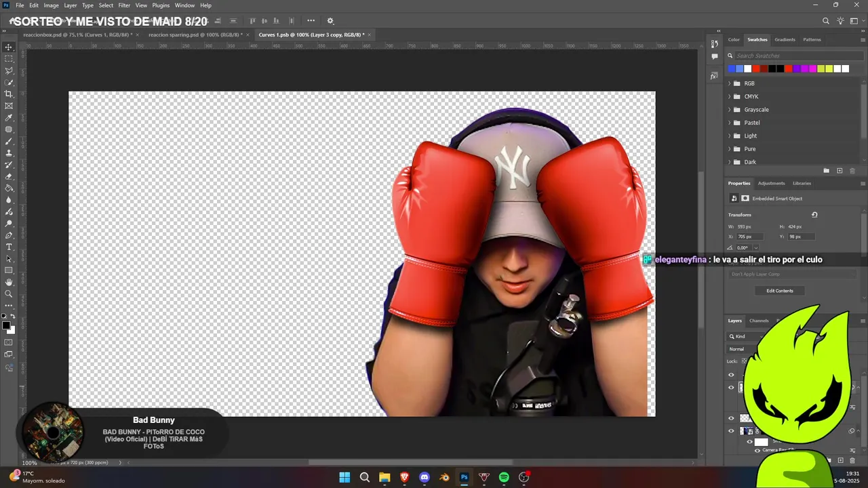868x488 pixels.
Task: Toggle lock transparent pixels in Layers
Action: click(745, 361)
